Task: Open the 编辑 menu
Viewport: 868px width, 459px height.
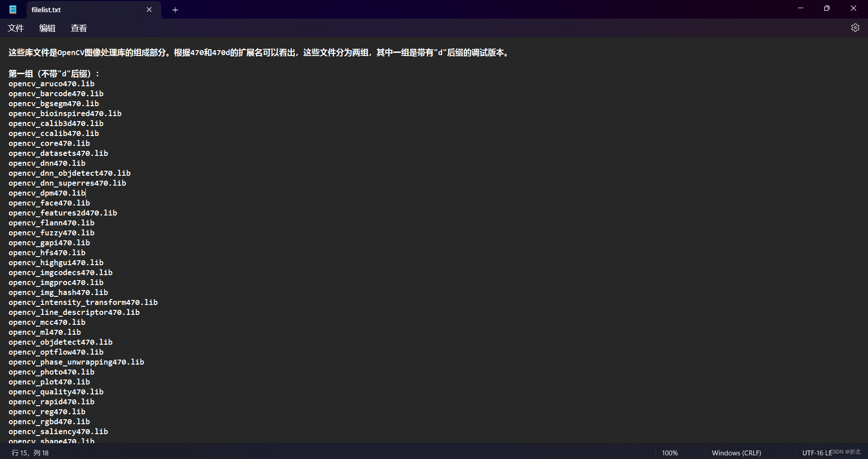Action: coord(47,28)
